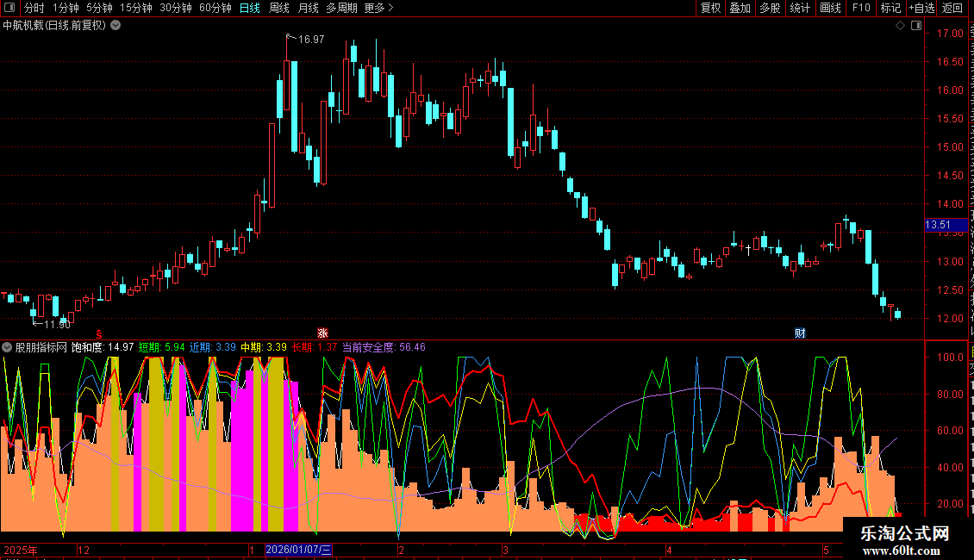Activate the 画线 drawing tools
The height and width of the screenshot is (560, 974).
click(830, 8)
